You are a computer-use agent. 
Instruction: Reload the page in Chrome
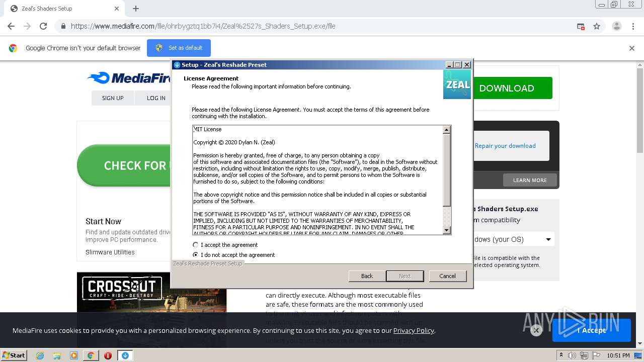[43, 26]
